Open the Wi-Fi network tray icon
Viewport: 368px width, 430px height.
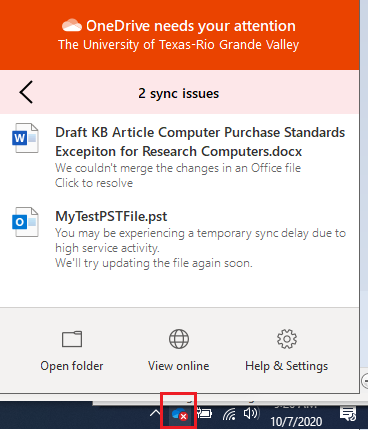click(229, 414)
